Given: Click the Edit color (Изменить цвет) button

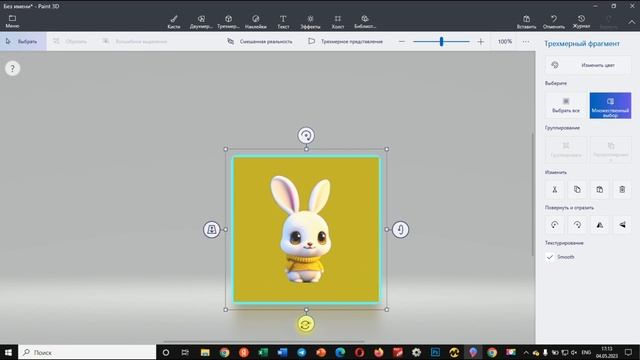Looking at the screenshot, I should (588, 65).
